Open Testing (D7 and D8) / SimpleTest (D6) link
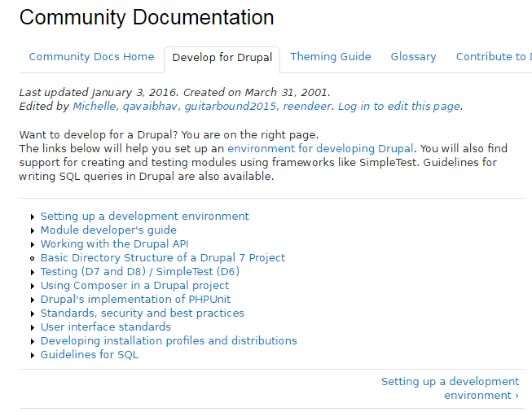 [x=140, y=272]
